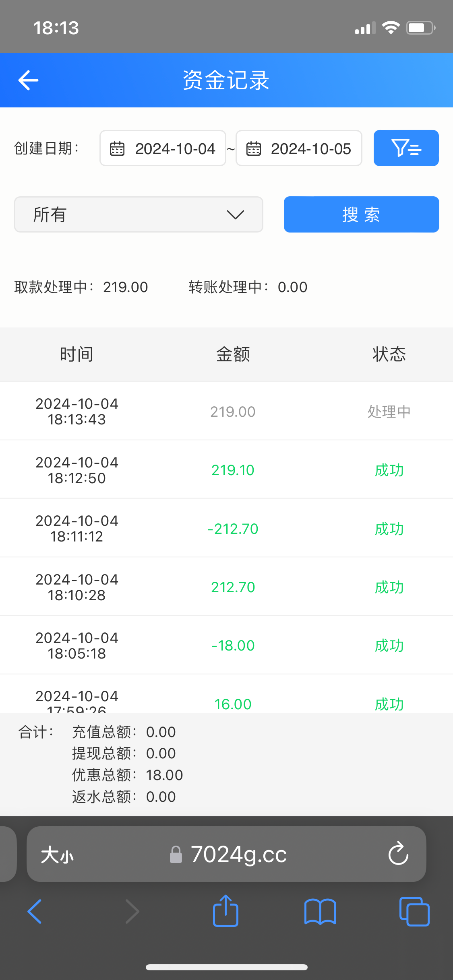Open Safari bookmarks
The width and height of the screenshot is (453, 980).
[x=320, y=911]
